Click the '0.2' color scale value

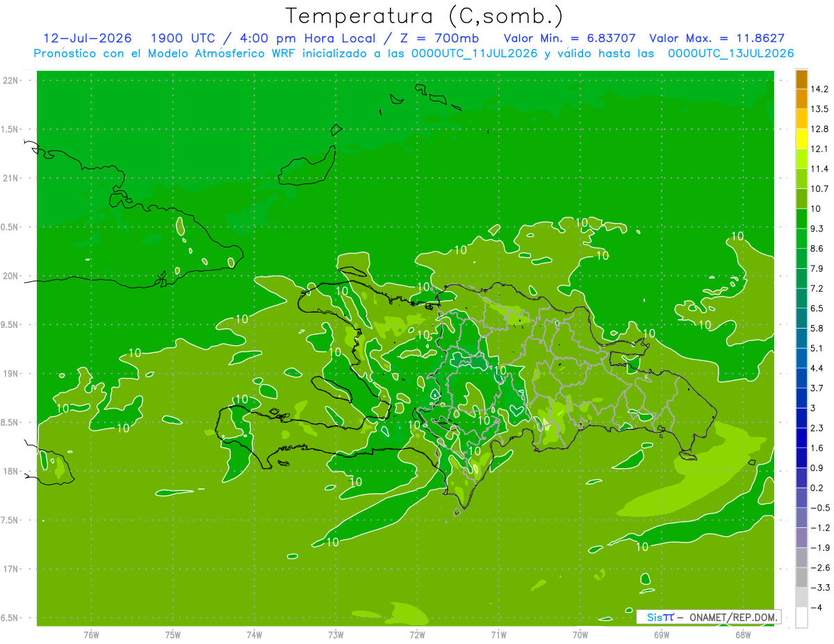(x=817, y=488)
